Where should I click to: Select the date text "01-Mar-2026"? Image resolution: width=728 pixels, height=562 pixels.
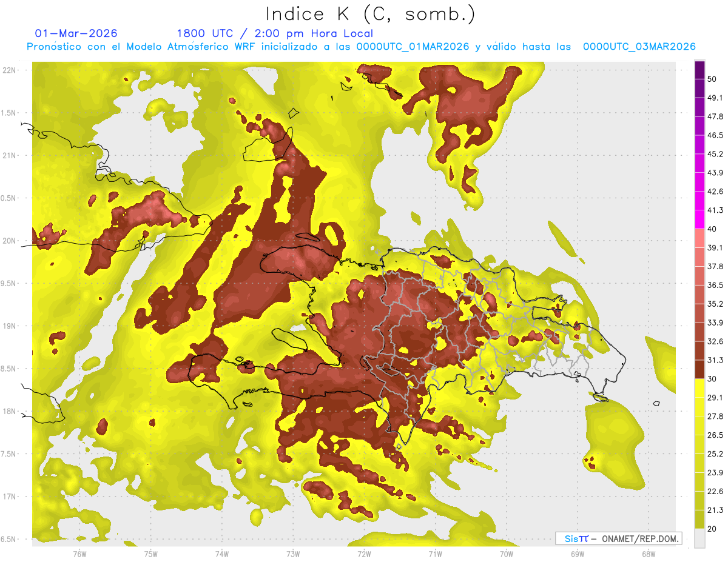[76, 33]
